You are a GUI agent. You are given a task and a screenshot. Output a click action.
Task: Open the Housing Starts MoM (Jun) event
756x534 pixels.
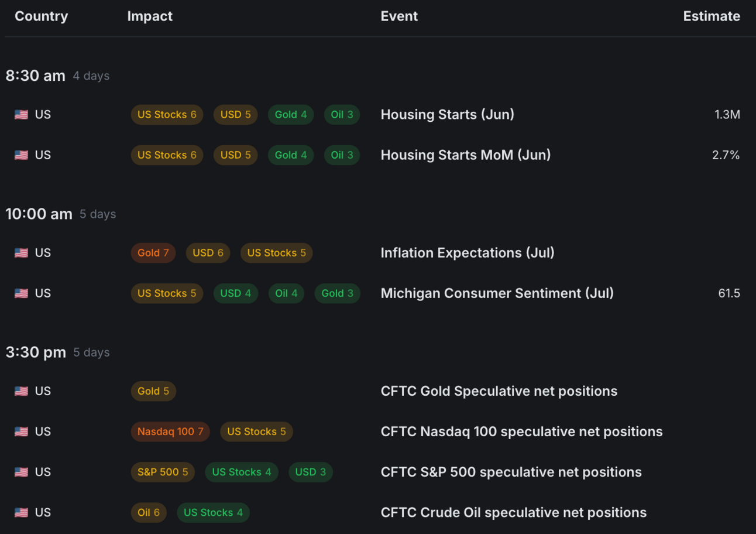click(x=465, y=155)
